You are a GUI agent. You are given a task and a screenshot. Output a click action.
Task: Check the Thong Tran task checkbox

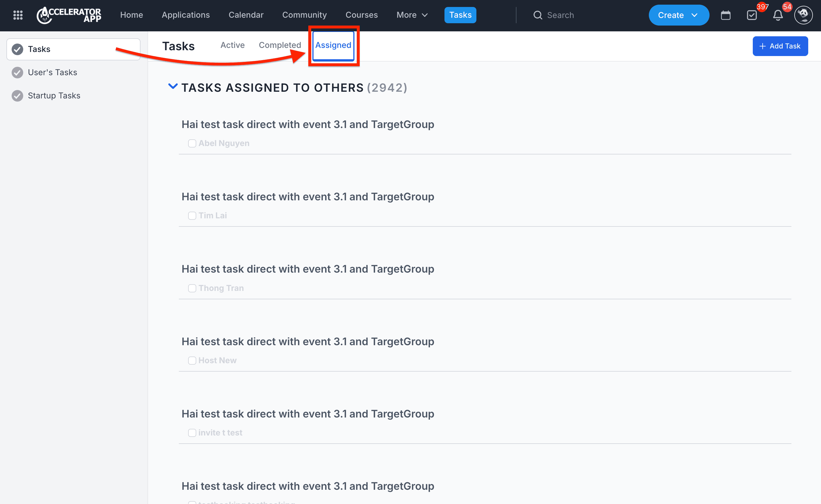point(192,288)
